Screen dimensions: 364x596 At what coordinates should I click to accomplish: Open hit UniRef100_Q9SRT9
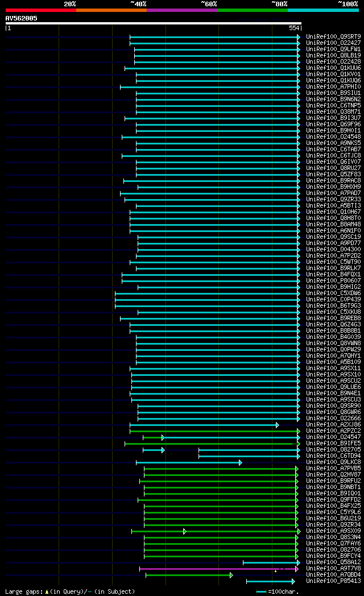[333, 37]
